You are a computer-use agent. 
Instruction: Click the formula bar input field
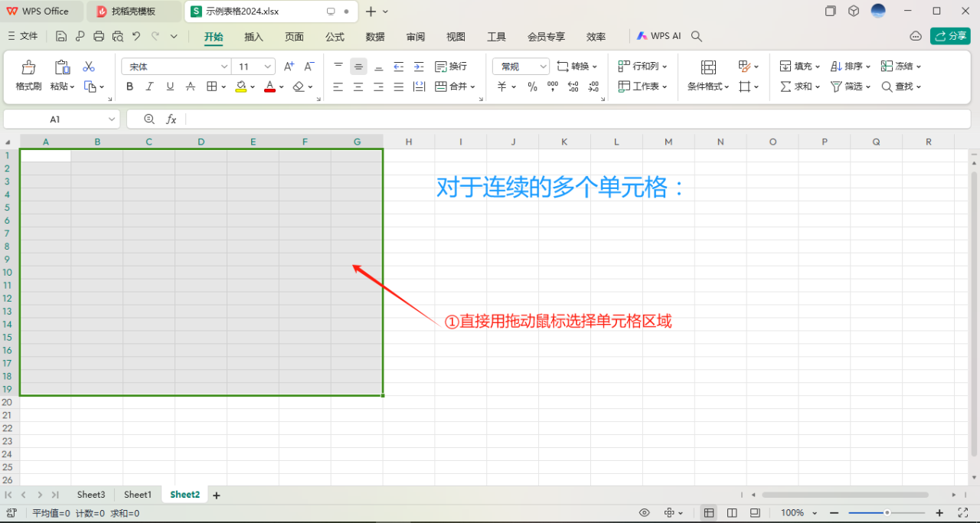coord(579,119)
